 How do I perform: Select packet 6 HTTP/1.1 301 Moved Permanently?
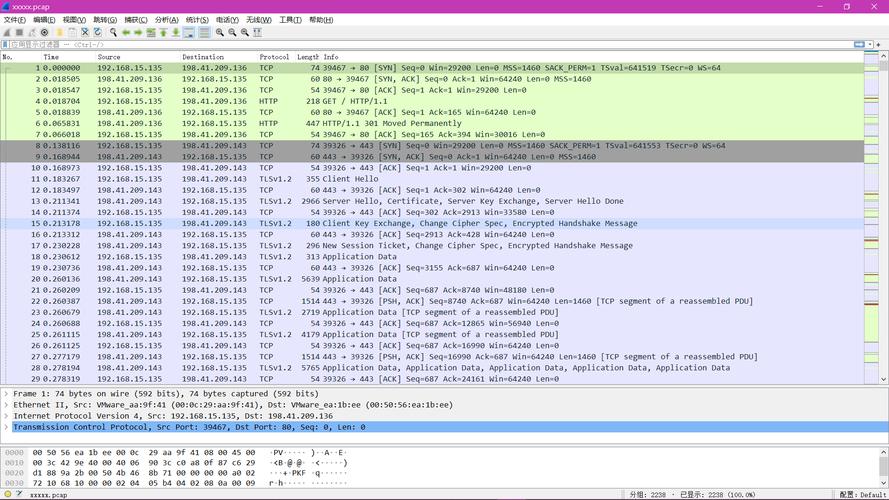coord(432,123)
